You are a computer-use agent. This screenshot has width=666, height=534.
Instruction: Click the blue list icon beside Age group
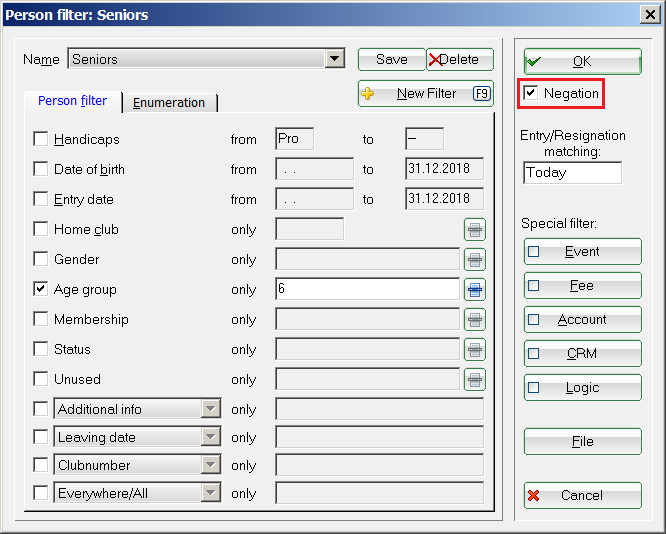tap(474, 290)
